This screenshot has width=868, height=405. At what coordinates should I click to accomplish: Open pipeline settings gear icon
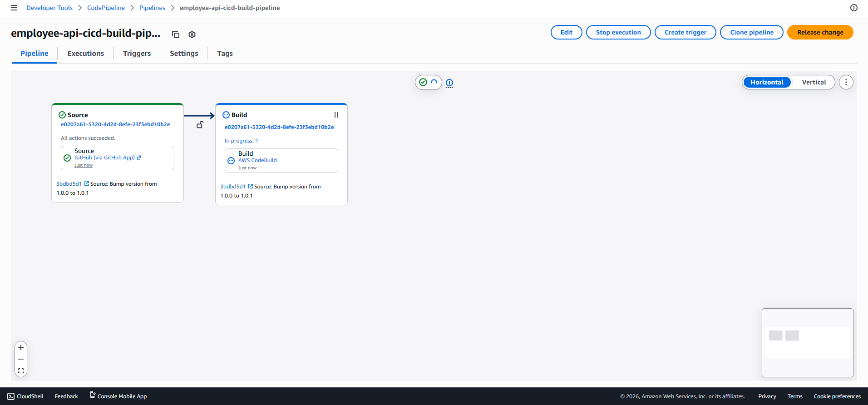(x=192, y=35)
